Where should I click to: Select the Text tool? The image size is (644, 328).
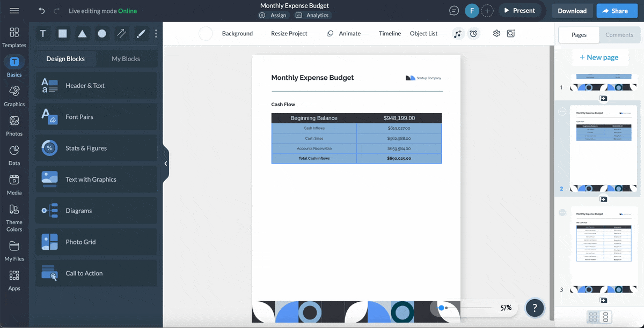tap(42, 33)
